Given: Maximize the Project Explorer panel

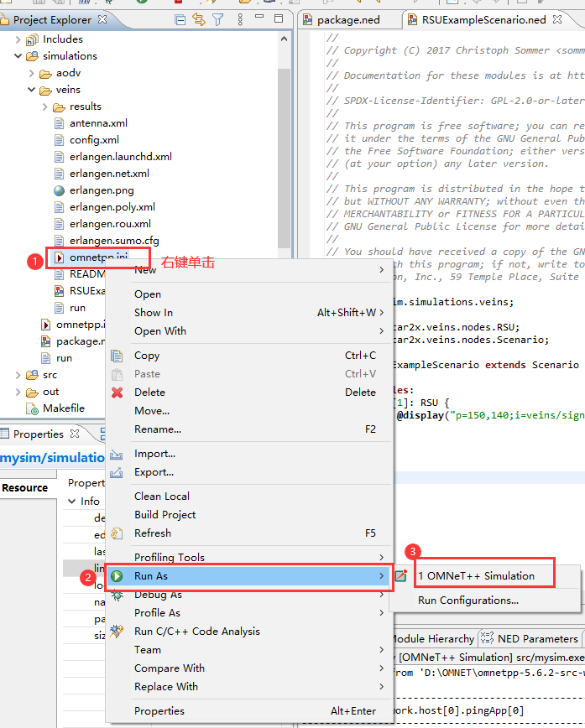Looking at the screenshot, I should [x=279, y=18].
